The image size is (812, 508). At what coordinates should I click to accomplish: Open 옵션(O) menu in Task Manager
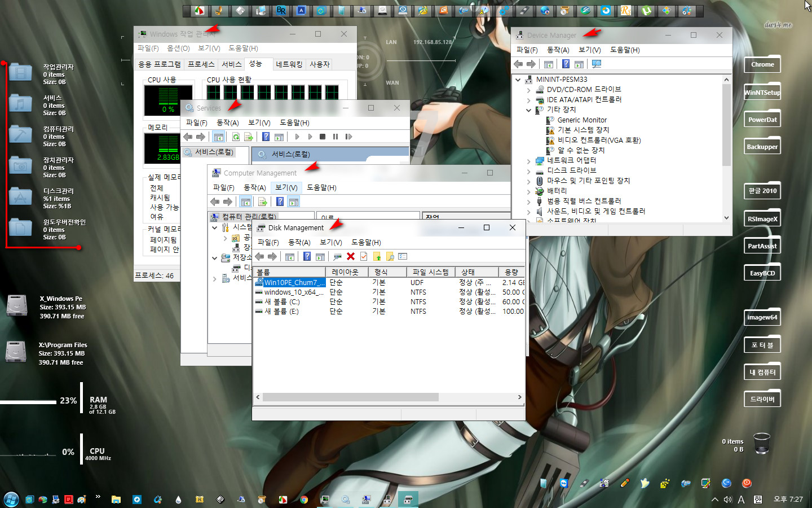point(179,48)
